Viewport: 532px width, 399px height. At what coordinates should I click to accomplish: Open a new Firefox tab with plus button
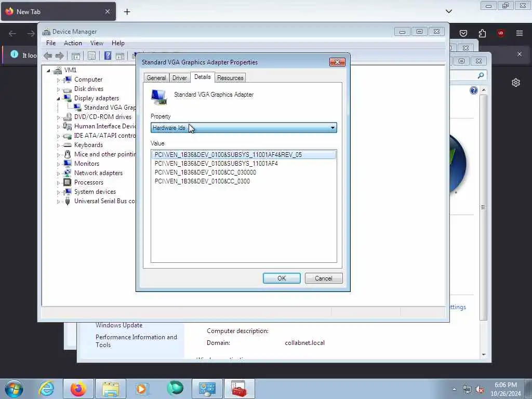point(127,12)
